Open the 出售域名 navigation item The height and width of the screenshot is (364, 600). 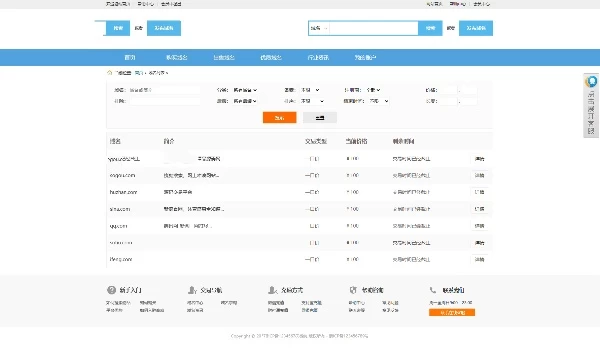tap(224, 57)
